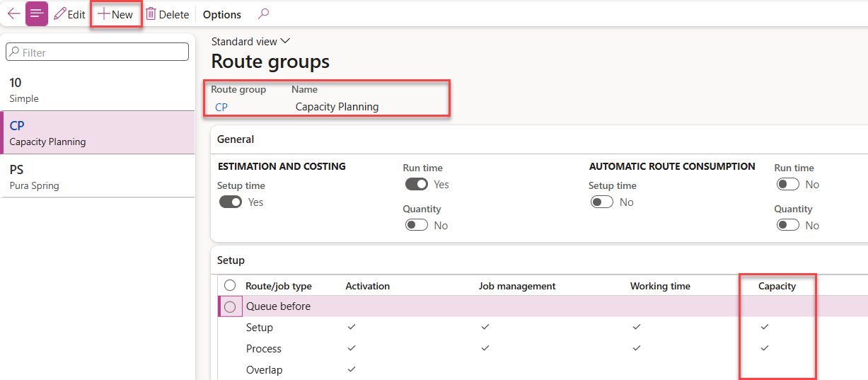Toggle Working time checkmark in Setup row
Image resolution: width=868 pixels, height=380 pixels.
[637, 327]
